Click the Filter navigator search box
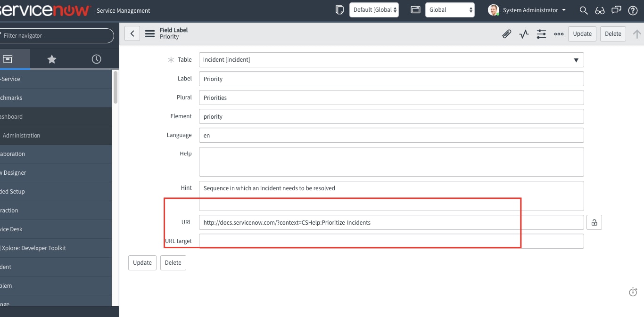The image size is (644, 317). pyautogui.click(x=57, y=35)
